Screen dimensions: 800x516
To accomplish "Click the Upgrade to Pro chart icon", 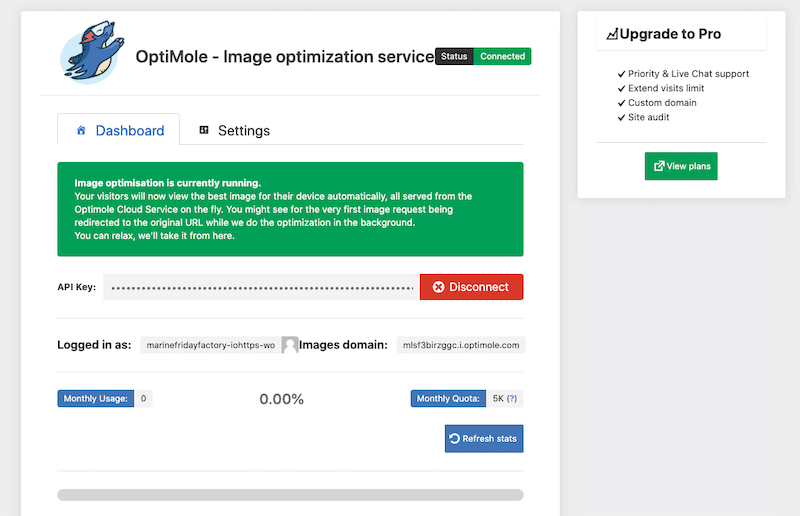I will [612, 34].
